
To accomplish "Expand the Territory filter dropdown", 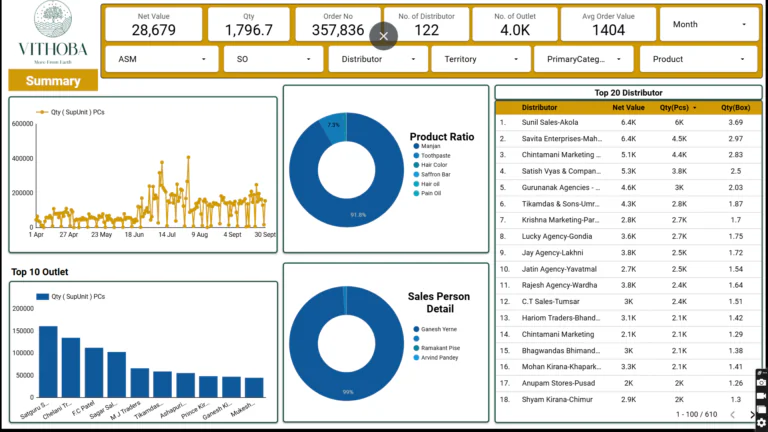I will (480, 59).
